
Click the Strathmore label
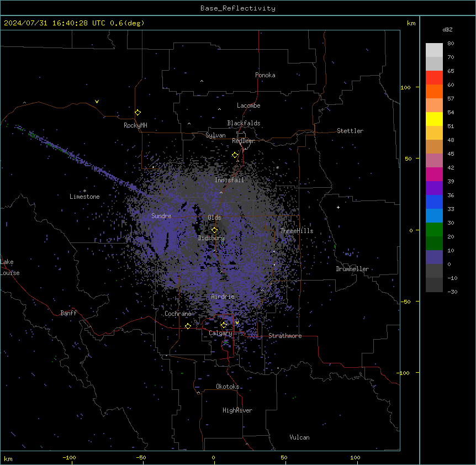[285, 336]
